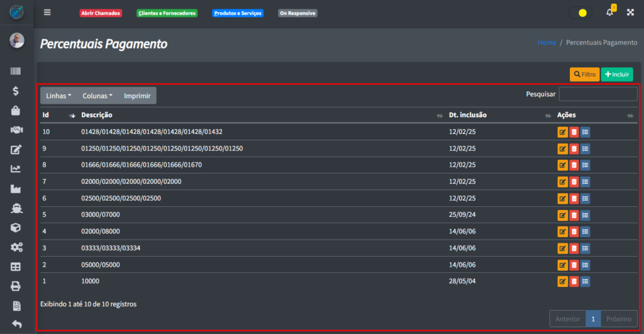Click the handshake icon in the sidebar
Image resolution: width=644 pixels, height=334 pixels.
pos(16,130)
